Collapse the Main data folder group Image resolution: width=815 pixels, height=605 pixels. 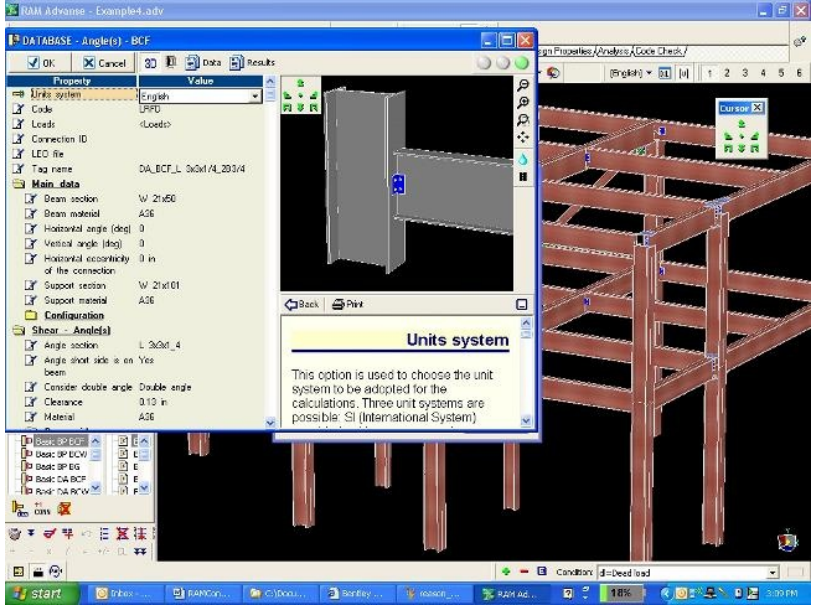pos(19,184)
